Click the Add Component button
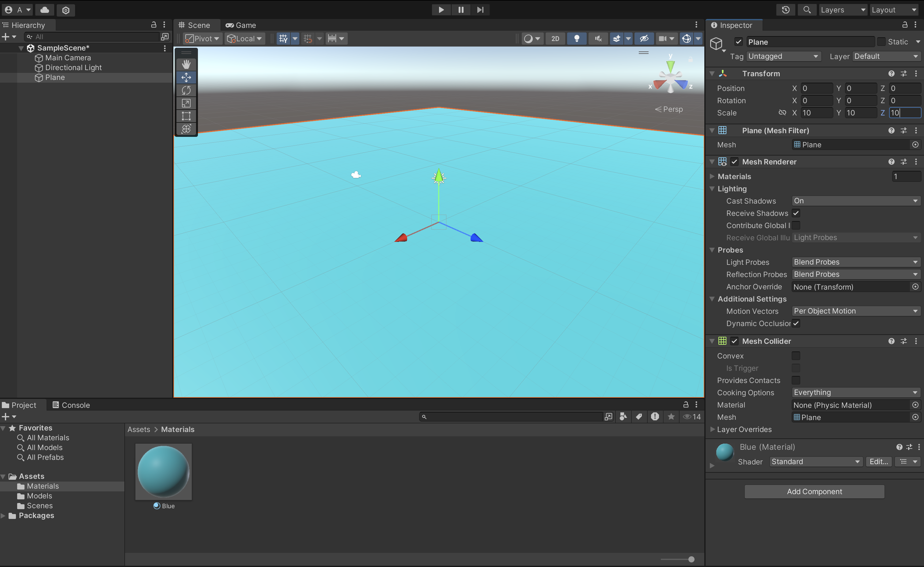 click(814, 491)
